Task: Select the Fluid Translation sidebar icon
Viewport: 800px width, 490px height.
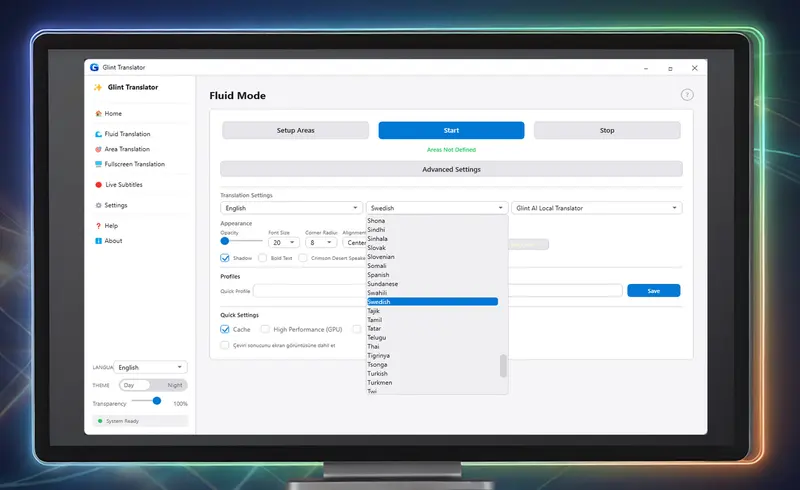Action: tap(98, 134)
